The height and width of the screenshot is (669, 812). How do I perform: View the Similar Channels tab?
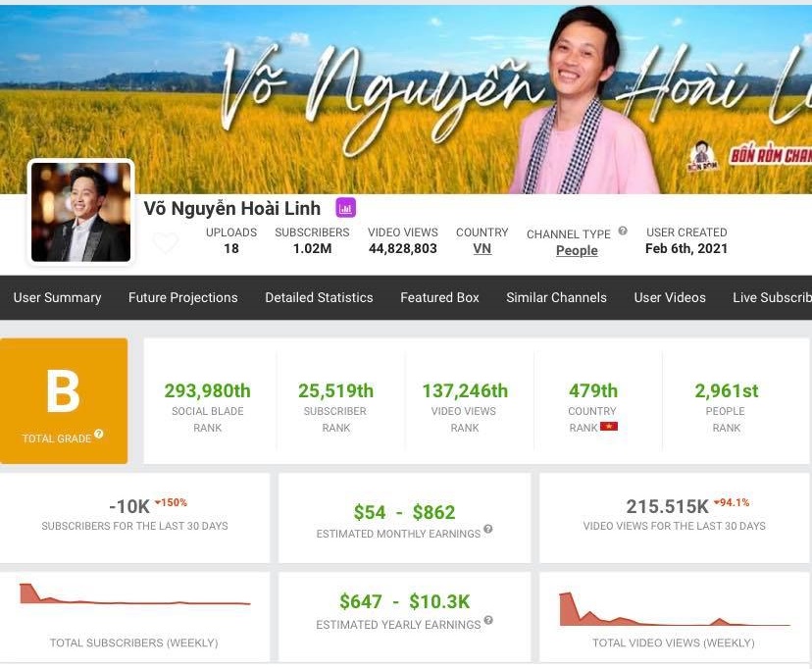pos(556,297)
